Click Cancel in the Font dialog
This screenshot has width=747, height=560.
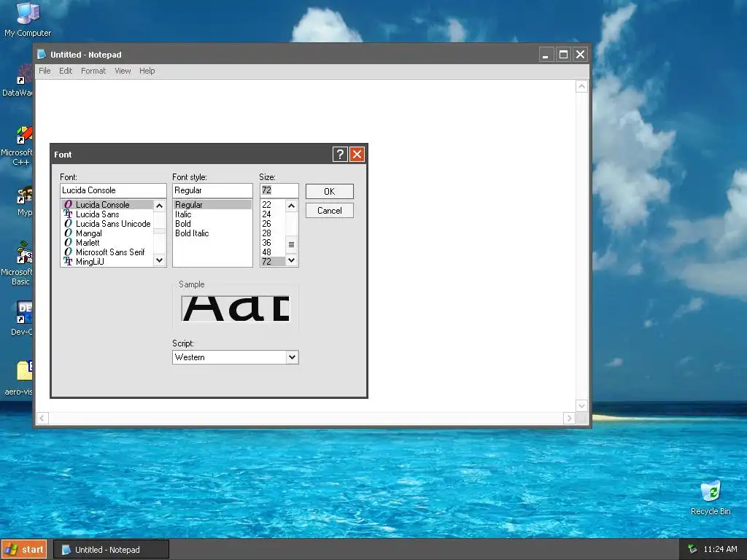tap(329, 211)
